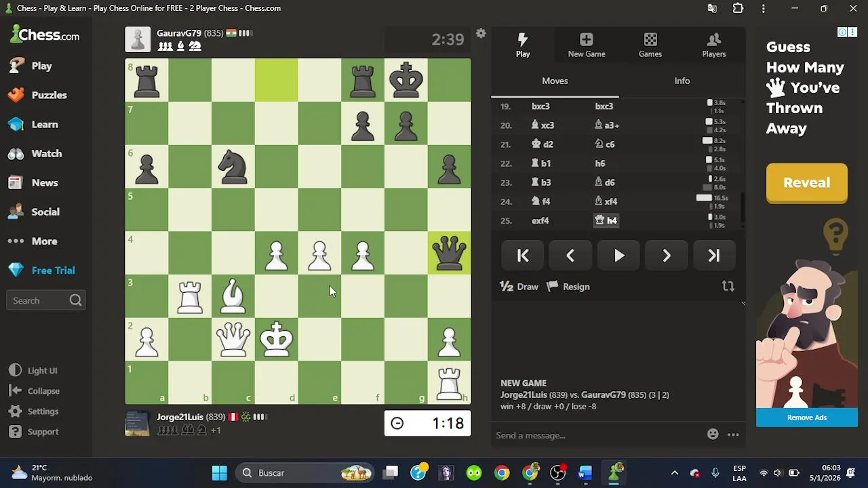Go to the next move
Image resolution: width=868 pixels, height=488 pixels.
[667, 256]
